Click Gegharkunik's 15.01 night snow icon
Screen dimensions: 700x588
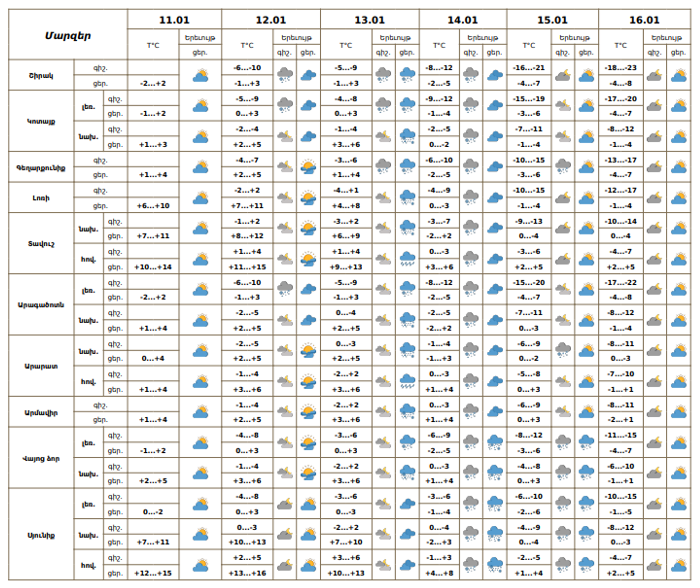pos(563,167)
